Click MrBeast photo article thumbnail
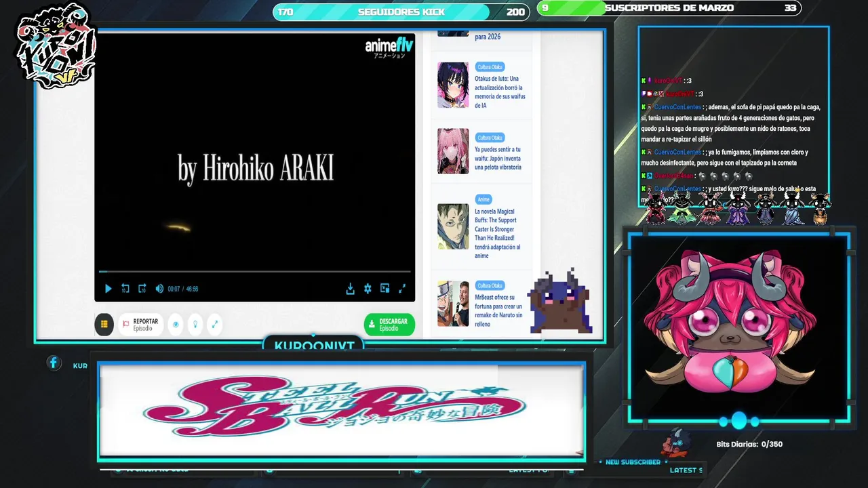 click(453, 304)
